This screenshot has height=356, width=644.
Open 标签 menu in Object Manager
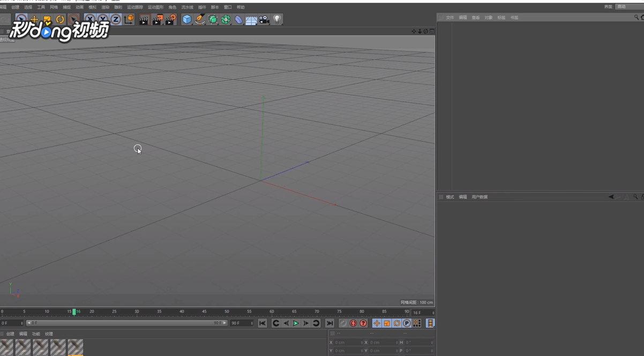click(x=501, y=18)
